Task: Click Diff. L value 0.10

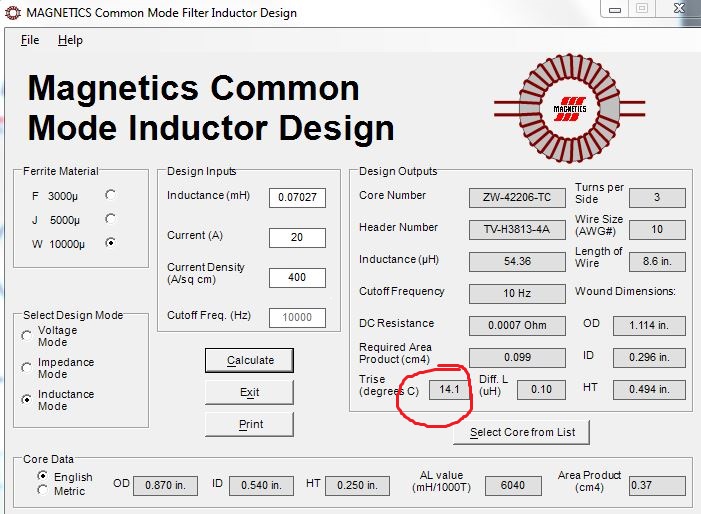Action: (541, 390)
